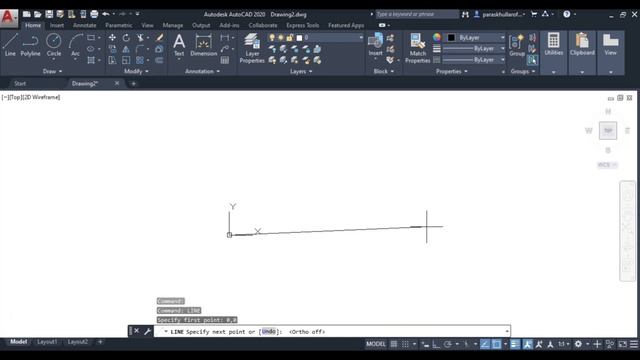The width and height of the screenshot is (640, 360).
Task: Expand the Draw panel
Action: tap(52, 71)
